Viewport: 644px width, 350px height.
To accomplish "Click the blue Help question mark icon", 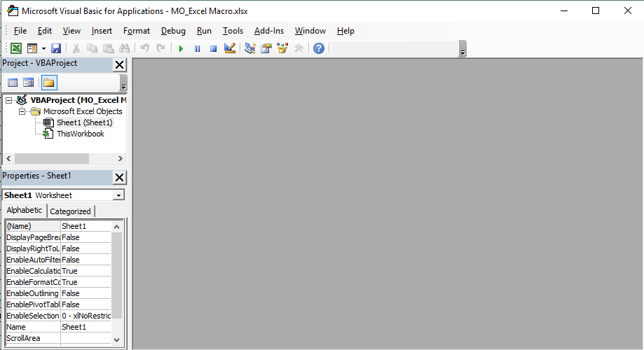I will coord(319,48).
